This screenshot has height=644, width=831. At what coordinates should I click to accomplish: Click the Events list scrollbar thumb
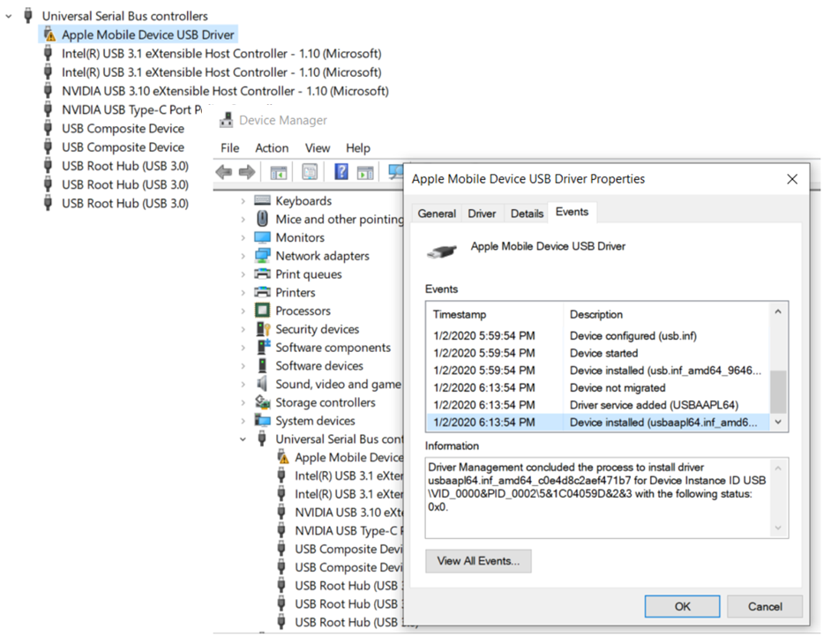778,391
